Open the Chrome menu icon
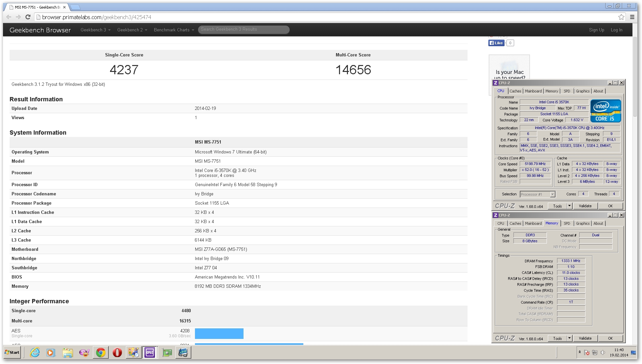Screen dimensions: 642x364 tap(632, 17)
